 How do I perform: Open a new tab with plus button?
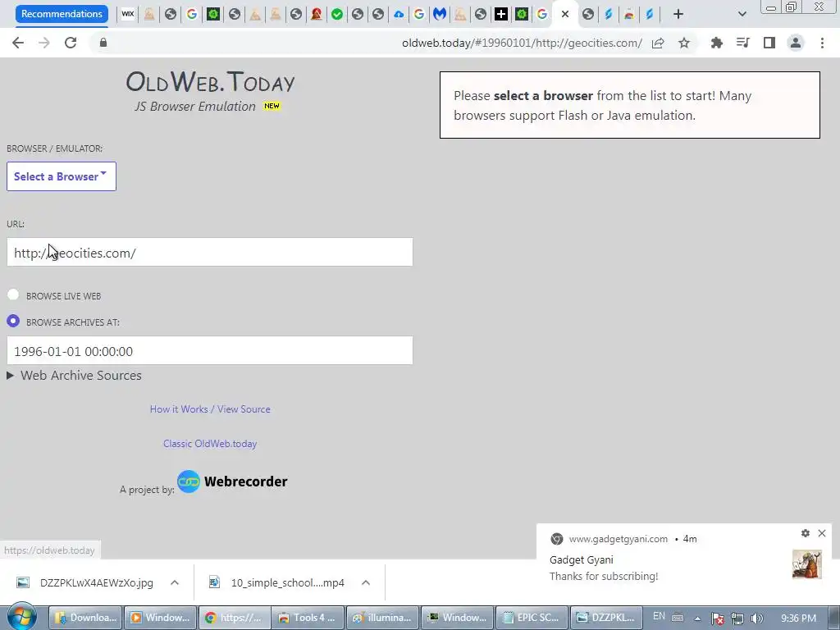pos(678,14)
